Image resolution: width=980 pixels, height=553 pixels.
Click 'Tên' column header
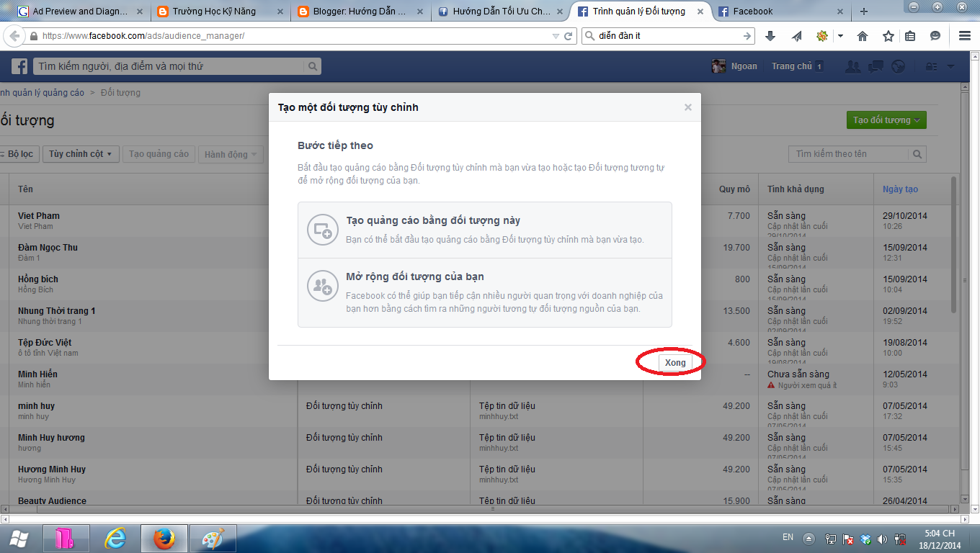(x=25, y=189)
